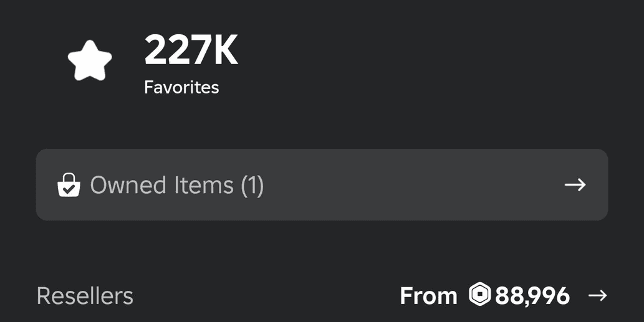Select the Owned Items (1) text

click(x=177, y=185)
